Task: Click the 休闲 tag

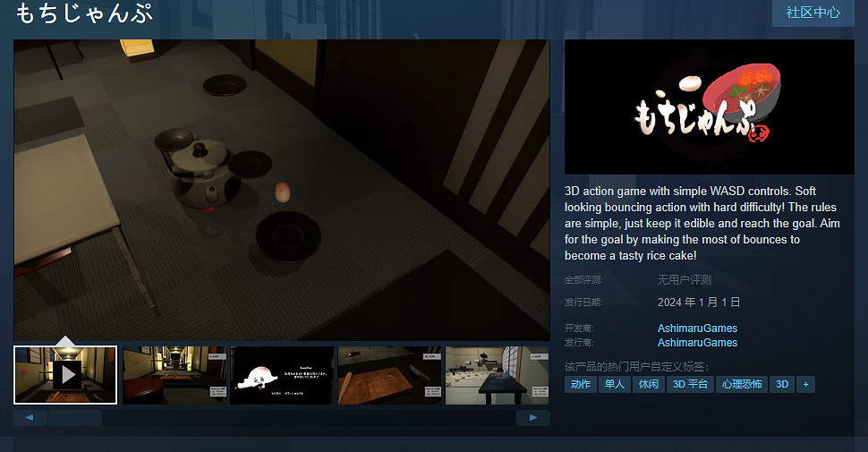Action: [648, 384]
